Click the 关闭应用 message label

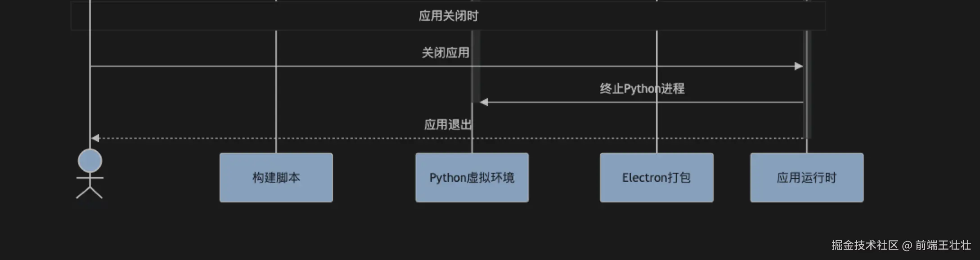tap(445, 53)
